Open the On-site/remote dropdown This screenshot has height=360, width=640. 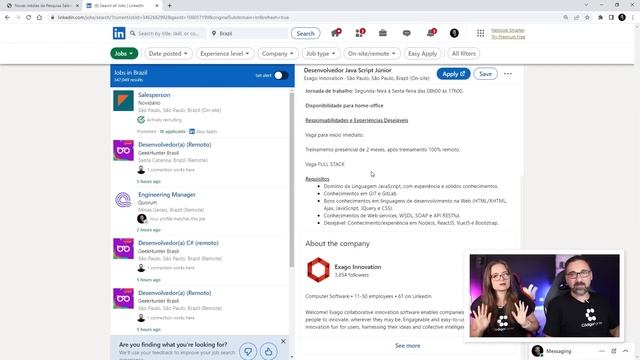tap(372, 53)
